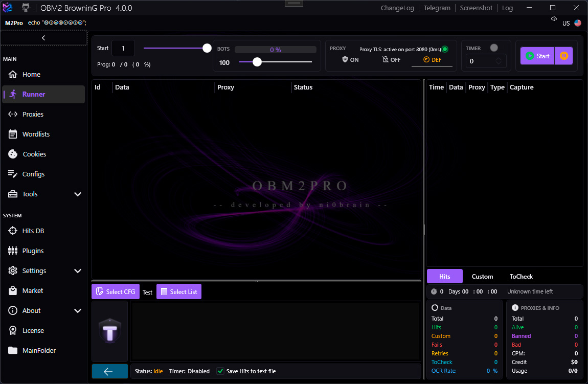
Task: Open the Market page
Action: (43, 290)
